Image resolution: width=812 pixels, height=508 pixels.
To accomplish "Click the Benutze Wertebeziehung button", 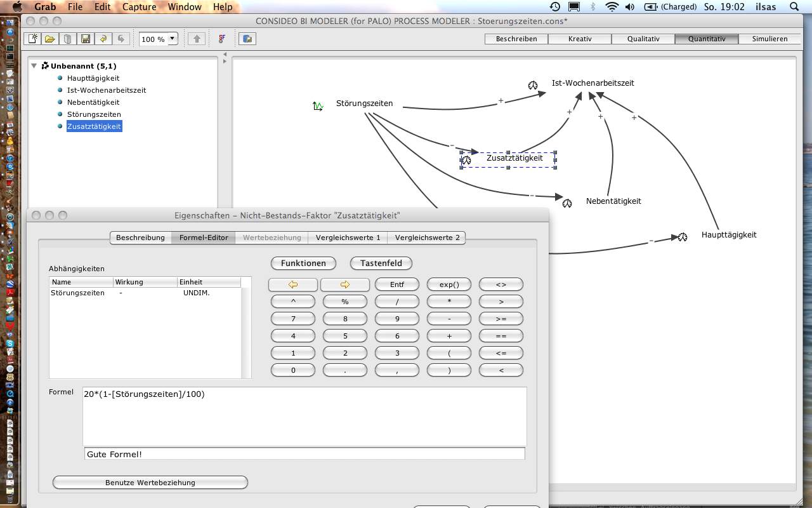I will pyautogui.click(x=150, y=483).
